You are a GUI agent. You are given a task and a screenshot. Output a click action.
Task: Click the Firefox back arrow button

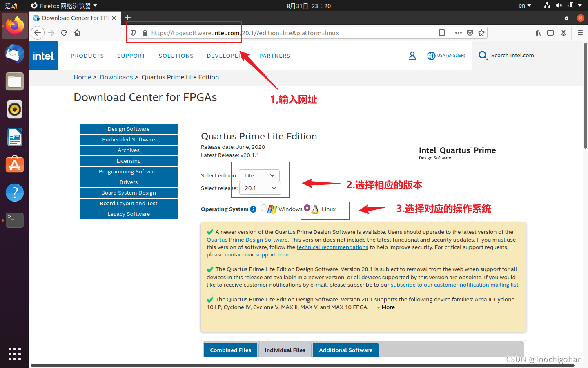pos(38,33)
